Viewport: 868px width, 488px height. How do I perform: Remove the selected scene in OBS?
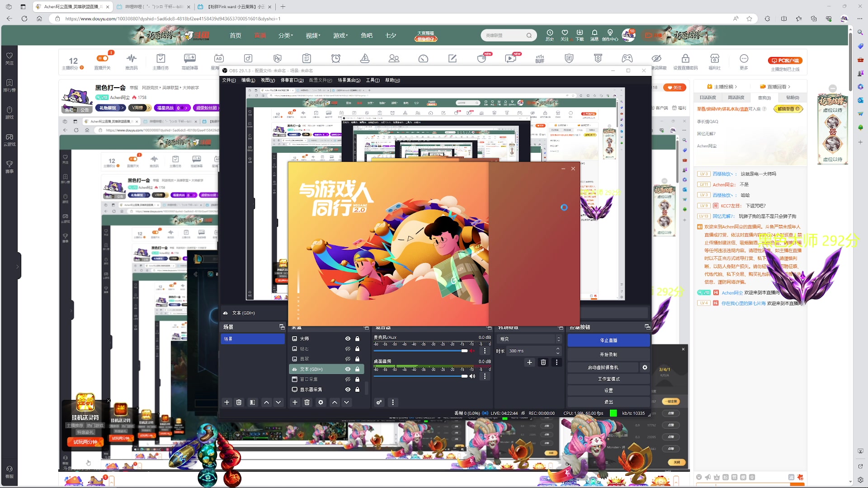coord(239,402)
